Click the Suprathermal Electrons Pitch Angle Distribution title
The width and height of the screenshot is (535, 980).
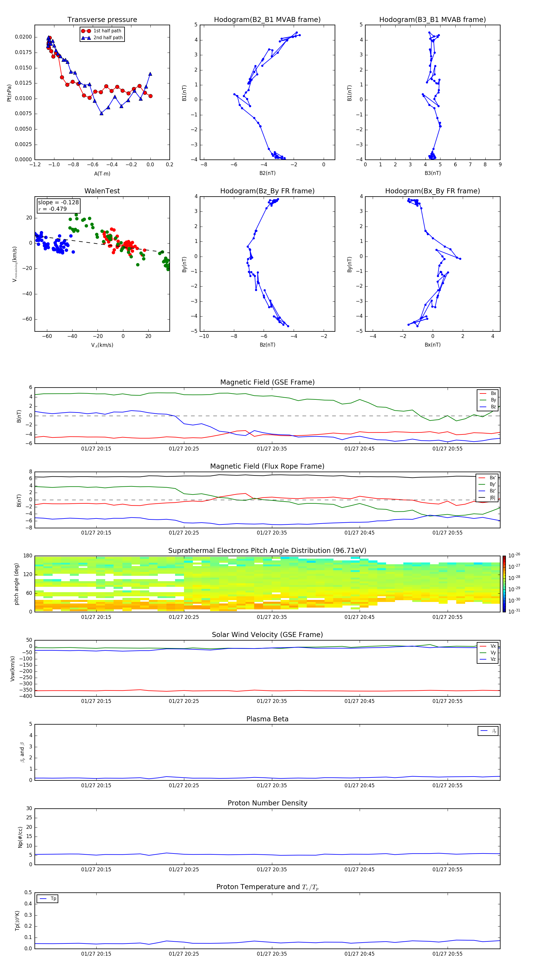tap(267, 551)
